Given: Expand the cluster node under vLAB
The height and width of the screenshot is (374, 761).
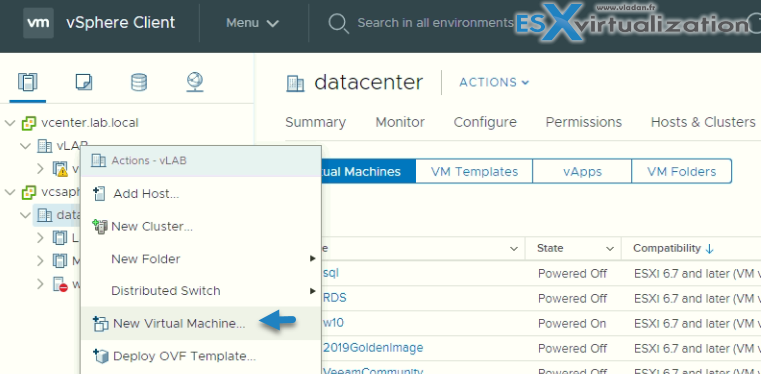Looking at the screenshot, I should (x=41, y=169).
